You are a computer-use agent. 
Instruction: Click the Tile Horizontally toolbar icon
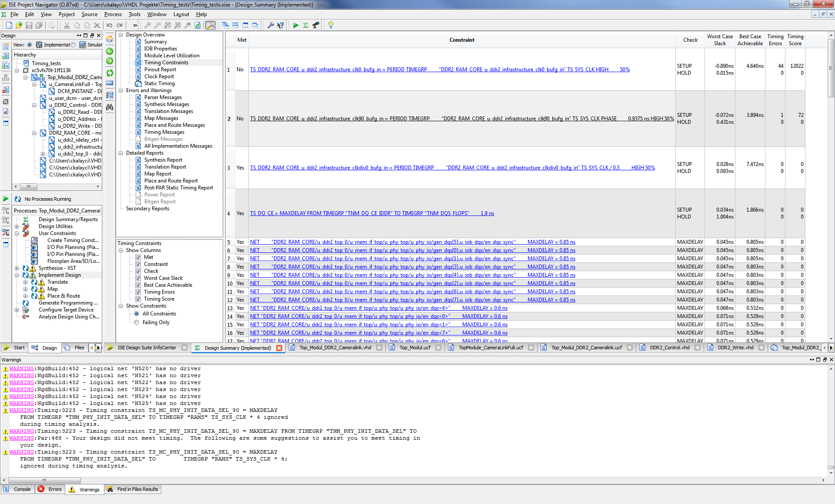coord(235,25)
